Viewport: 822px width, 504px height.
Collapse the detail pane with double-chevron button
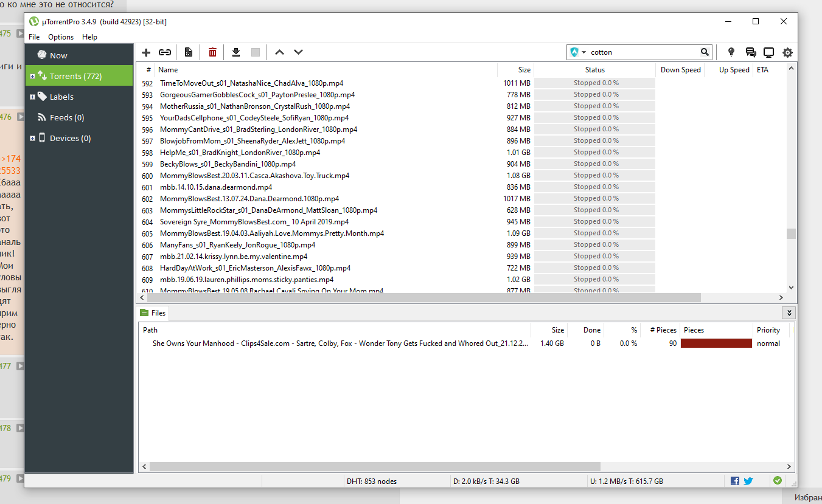pos(789,312)
